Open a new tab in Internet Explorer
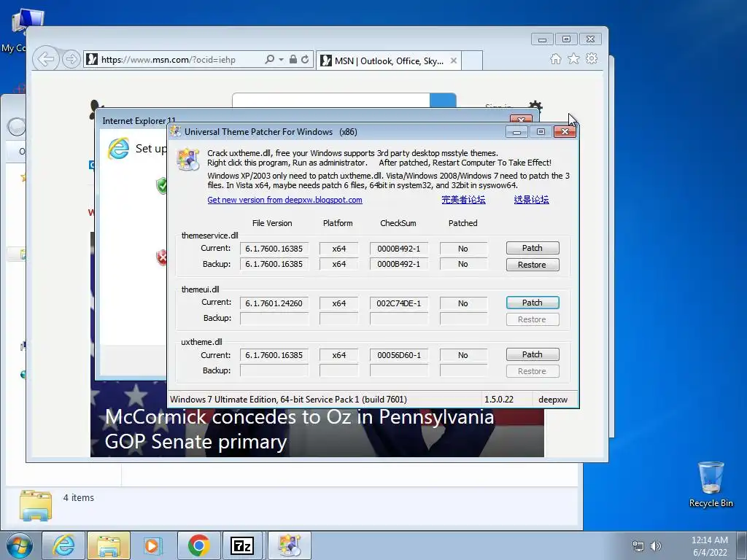The width and height of the screenshot is (747, 560). click(x=472, y=61)
